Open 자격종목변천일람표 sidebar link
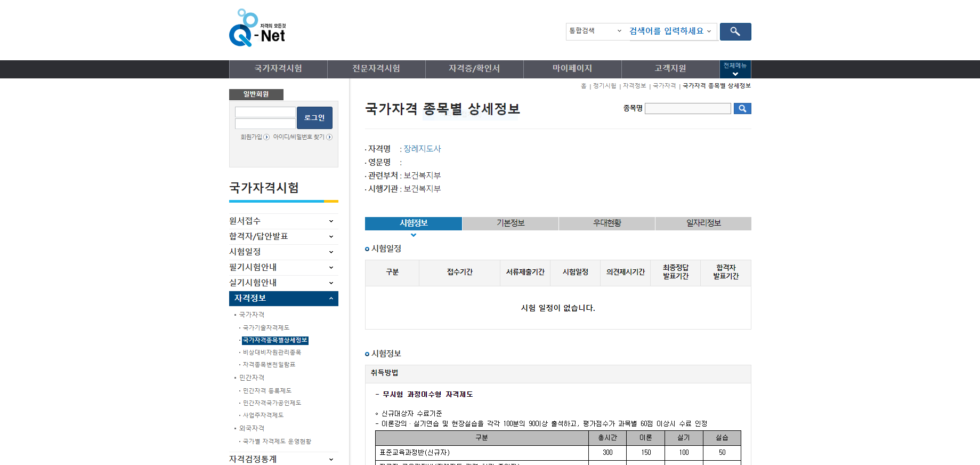Image resolution: width=980 pixels, height=465 pixels. click(x=269, y=365)
